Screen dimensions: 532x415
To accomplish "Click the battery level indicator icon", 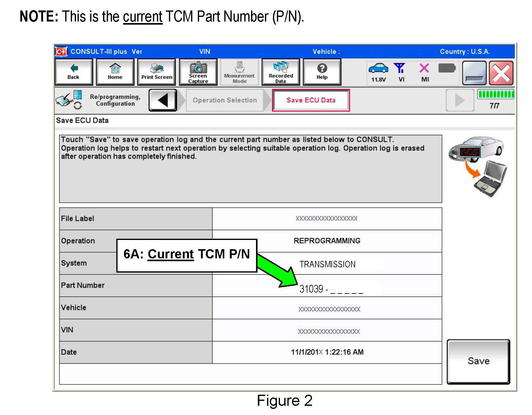I will pyautogui.click(x=447, y=68).
